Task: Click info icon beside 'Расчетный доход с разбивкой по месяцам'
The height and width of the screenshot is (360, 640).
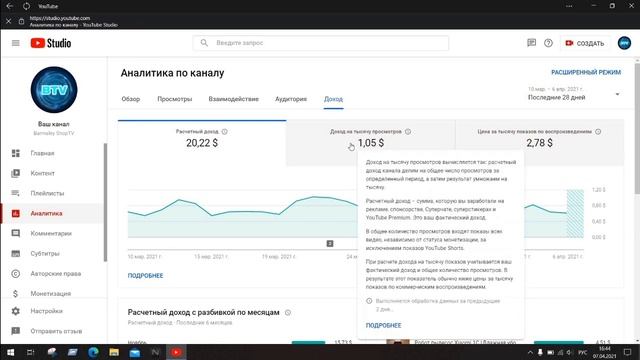Action: tap(288, 313)
